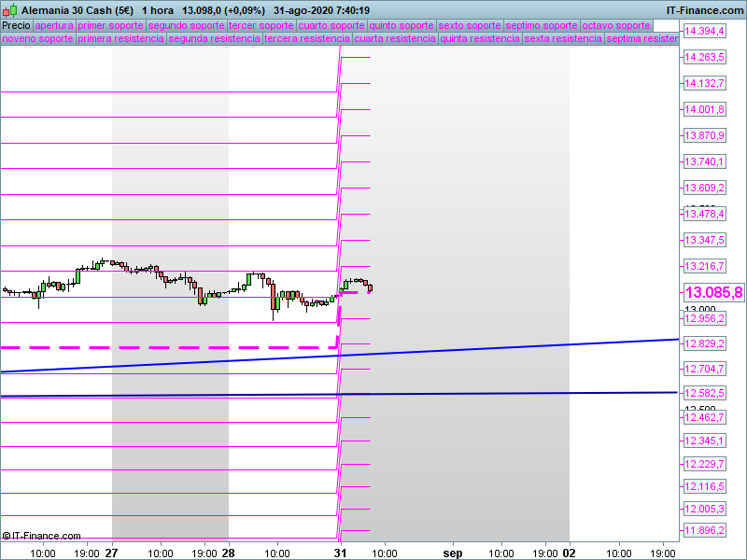Click price level label 14.263,5
747x560 pixels.
pos(705,57)
